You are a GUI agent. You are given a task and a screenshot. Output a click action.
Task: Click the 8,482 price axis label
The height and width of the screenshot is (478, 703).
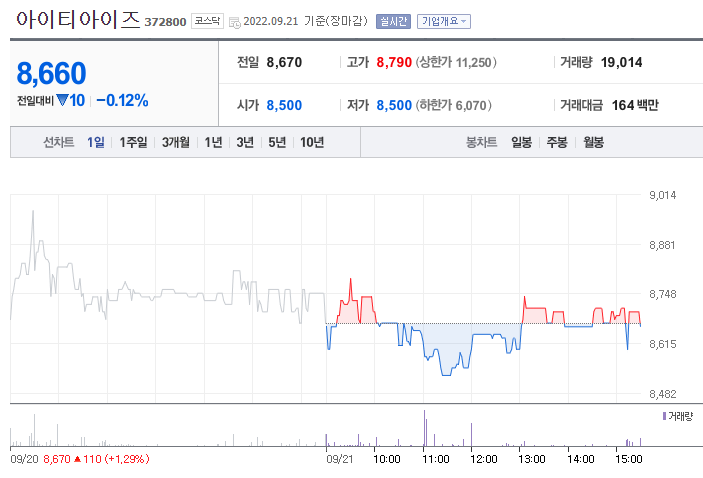click(663, 394)
